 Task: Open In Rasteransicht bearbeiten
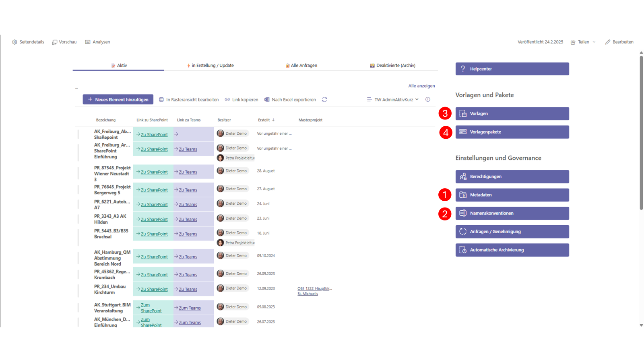coord(189,100)
